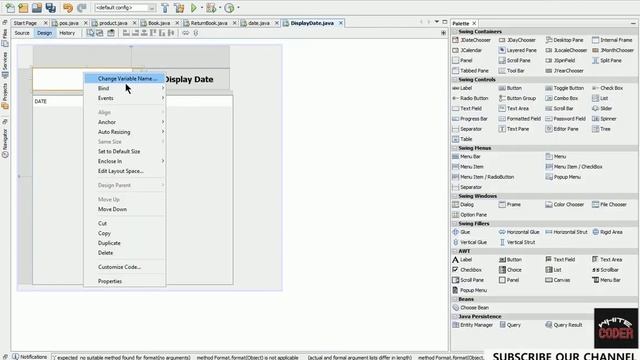The height and width of the screenshot is (360, 640).
Task: Open the ReturnBook.java tab
Action: coord(209,23)
